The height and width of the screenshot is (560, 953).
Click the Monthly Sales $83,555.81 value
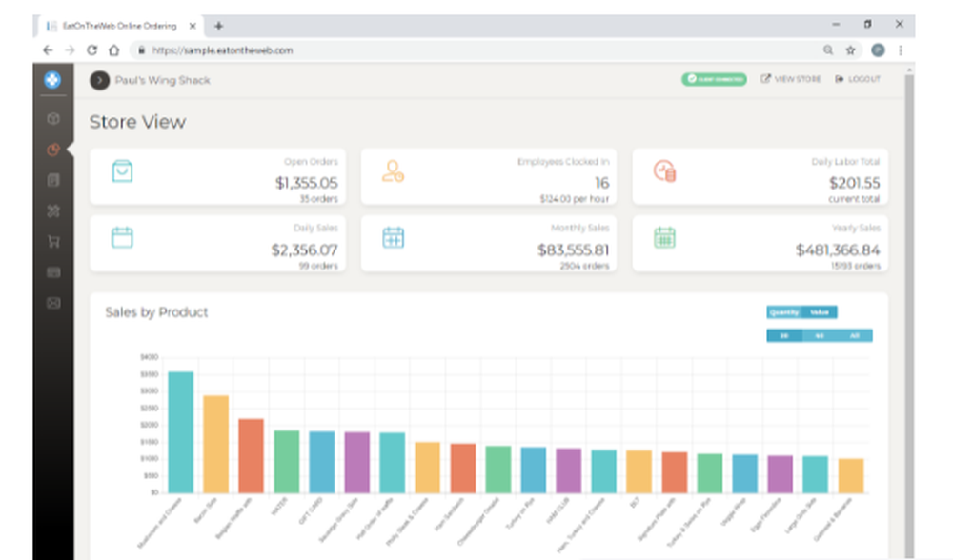pyautogui.click(x=573, y=250)
